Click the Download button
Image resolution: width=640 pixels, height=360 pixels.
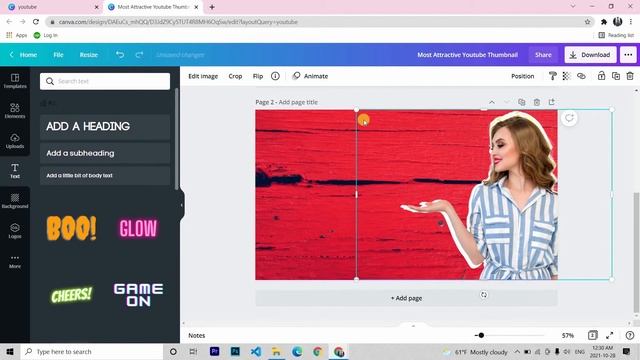click(590, 55)
